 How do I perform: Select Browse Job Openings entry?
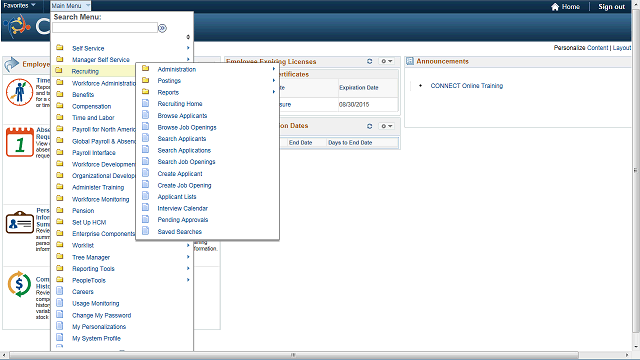coord(187,127)
